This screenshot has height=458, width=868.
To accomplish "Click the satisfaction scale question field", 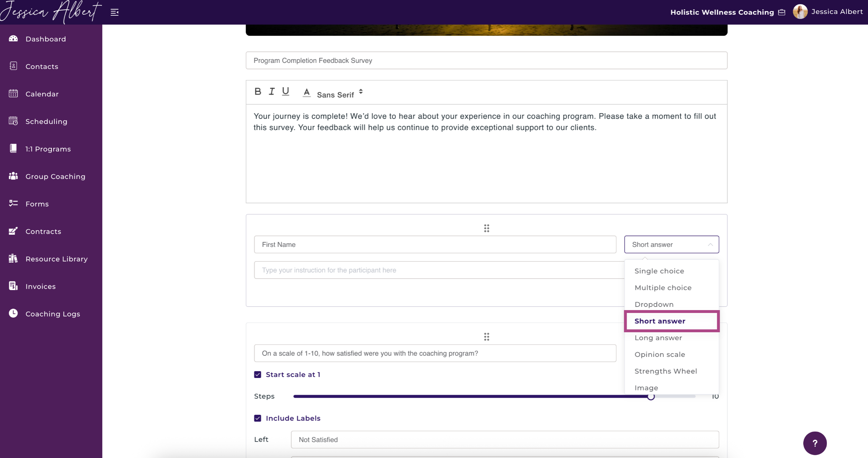I will click(435, 353).
